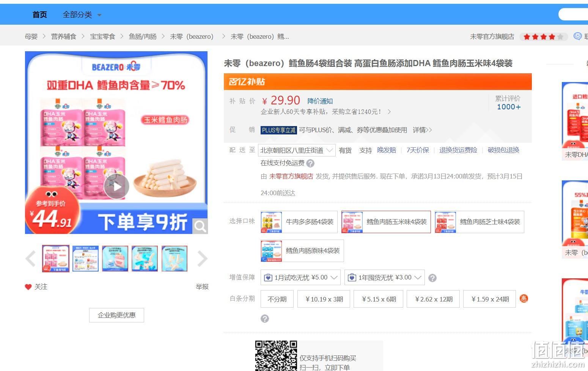Select fifth product thumbnail
This screenshot has width=588, height=371.
click(x=175, y=259)
